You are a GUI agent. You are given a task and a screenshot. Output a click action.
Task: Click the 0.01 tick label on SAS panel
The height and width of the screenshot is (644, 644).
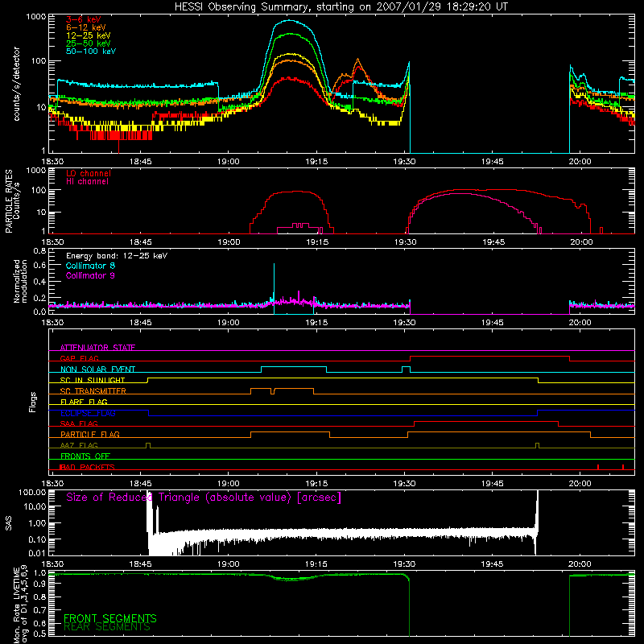pos(37,553)
